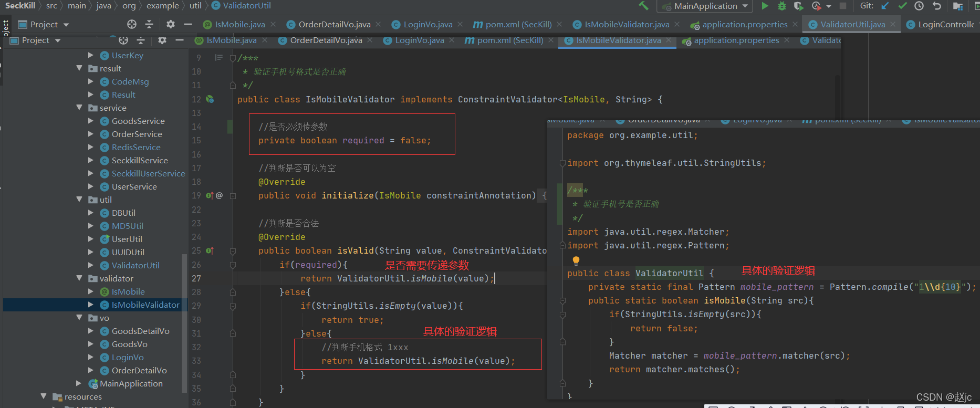Screen dimensions: 980x408
Task: Select SeckkillUserService in project tree
Action: (148, 173)
